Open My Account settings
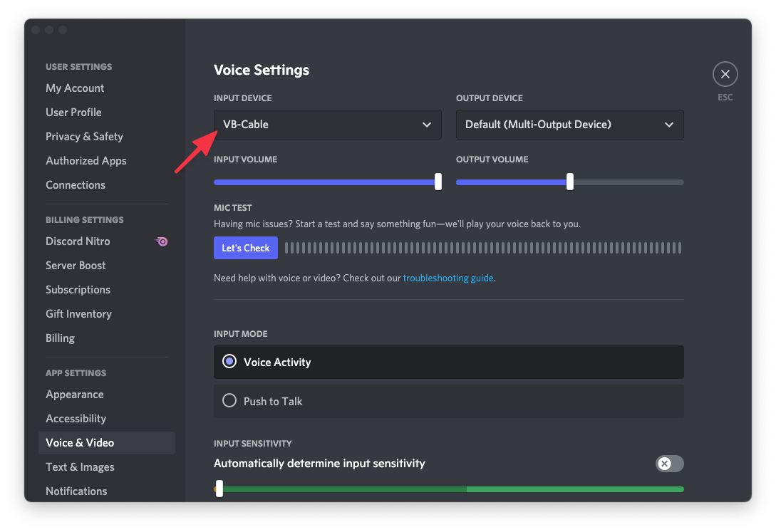The width and height of the screenshot is (776, 532). click(75, 88)
